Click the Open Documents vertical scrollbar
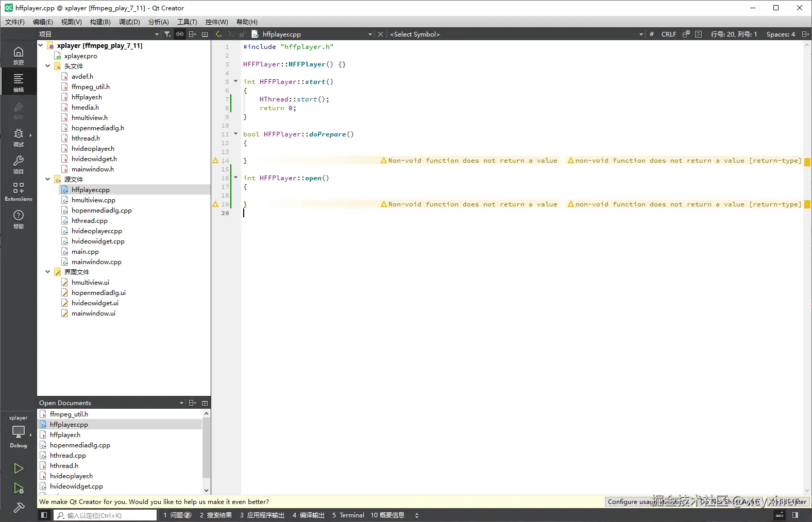This screenshot has width=812, height=522. coord(206,448)
